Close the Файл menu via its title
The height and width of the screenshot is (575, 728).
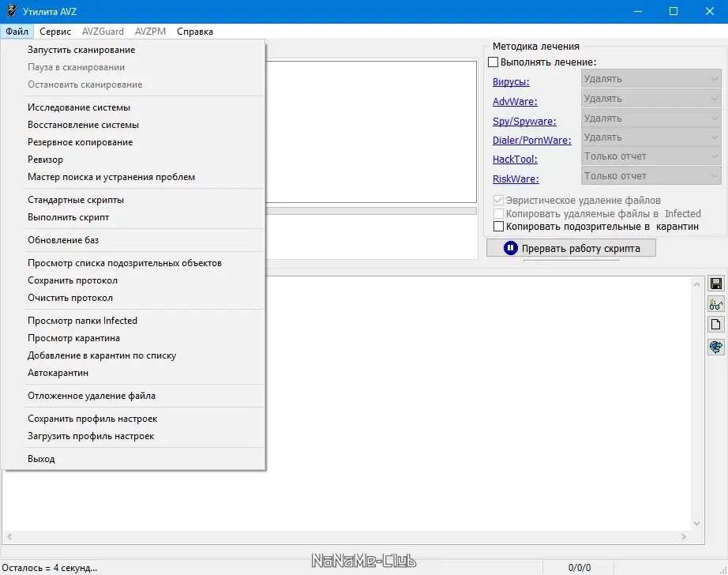coord(17,31)
